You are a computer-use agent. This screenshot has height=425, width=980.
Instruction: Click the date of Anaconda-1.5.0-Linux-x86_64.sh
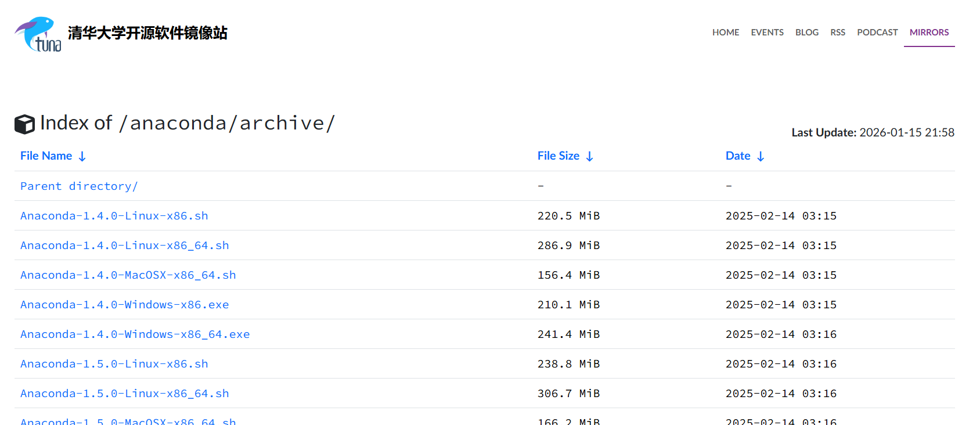pos(781,394)
